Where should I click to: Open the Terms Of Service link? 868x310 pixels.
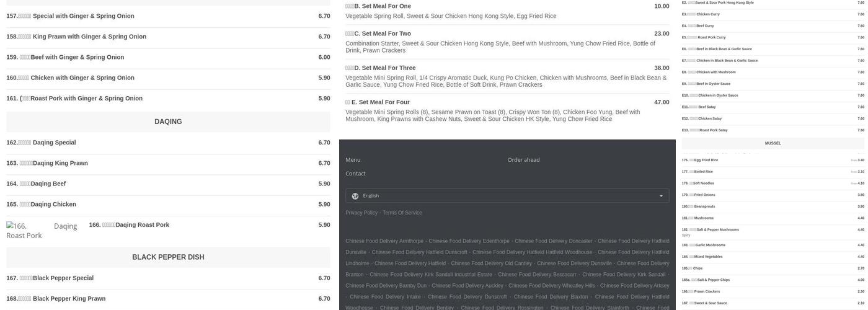(402, 213)
